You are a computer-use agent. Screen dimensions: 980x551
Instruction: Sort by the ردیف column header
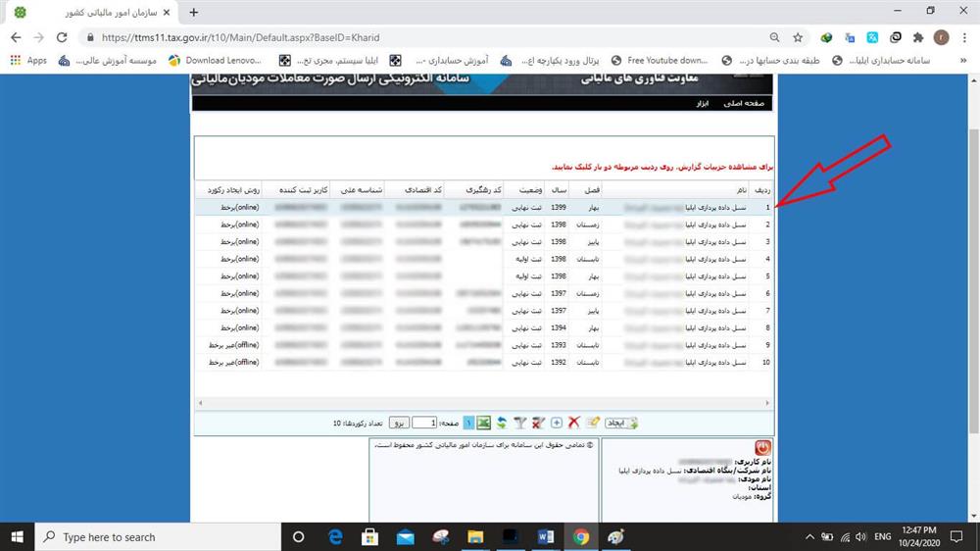point(761,189)
